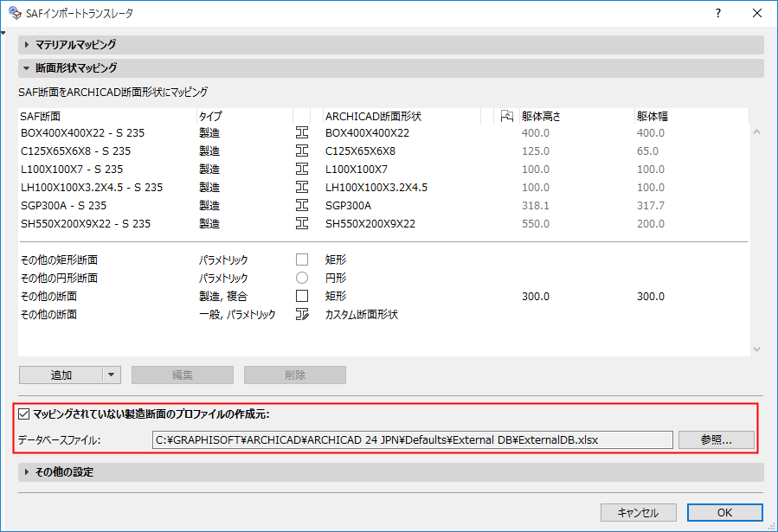Click the rectangle icon for 製造, 複合 row

(302, 296)
